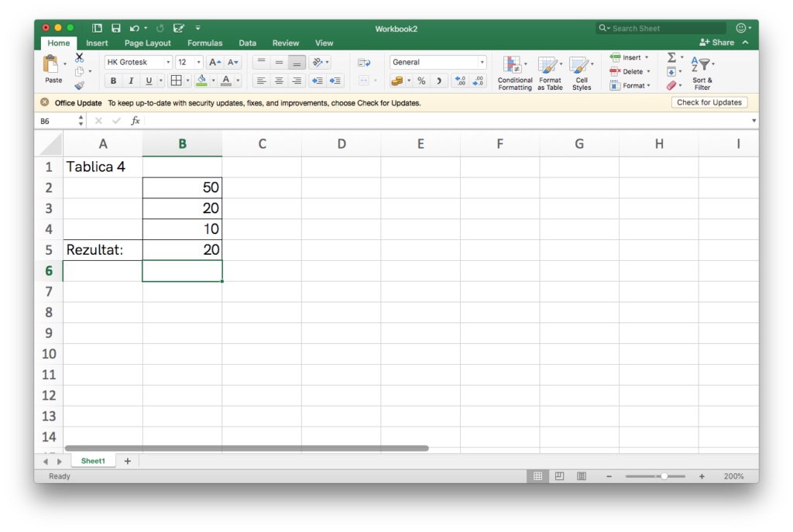This screenshot has height=532, width=793.
Task: Click Increase Font Size icon
Action: pyautogui.click(x=215, y=62)
